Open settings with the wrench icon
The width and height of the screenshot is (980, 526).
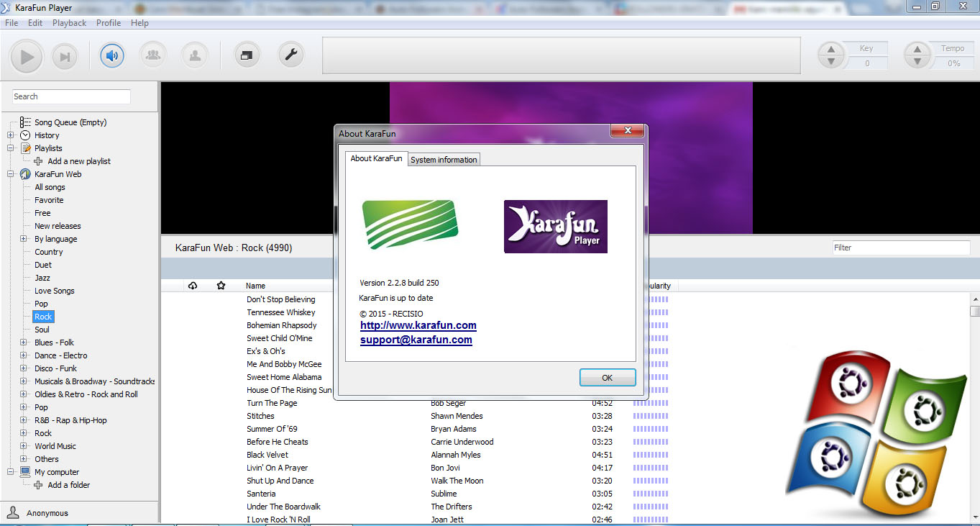tap(290, 55)
